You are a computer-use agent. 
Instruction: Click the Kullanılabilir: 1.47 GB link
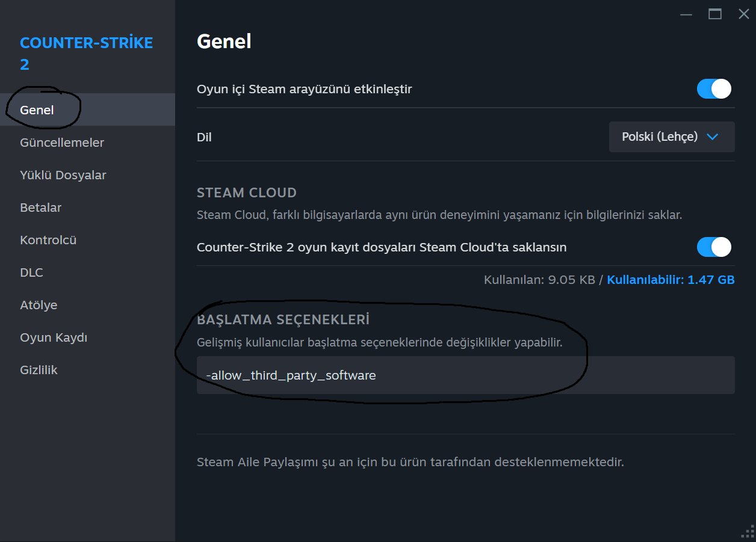point(671,280)
